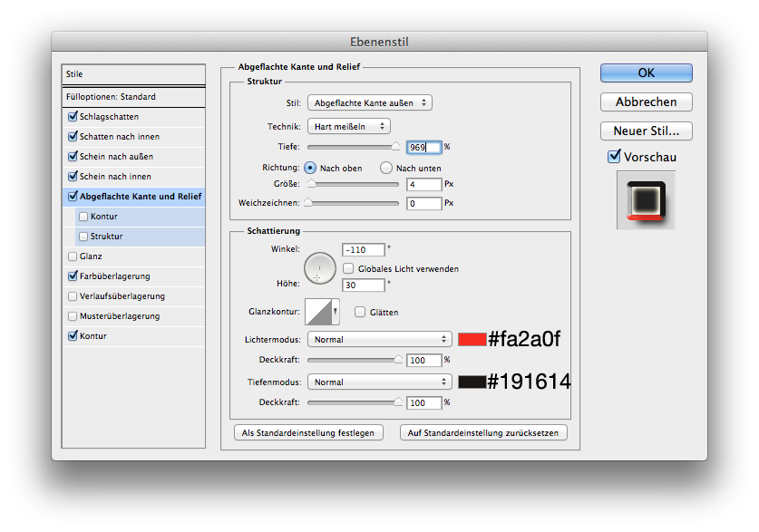Open the Tiefenmodus blend mode dropdown
This screenshot has height=532, width=759.
click(x=379, y=382)
